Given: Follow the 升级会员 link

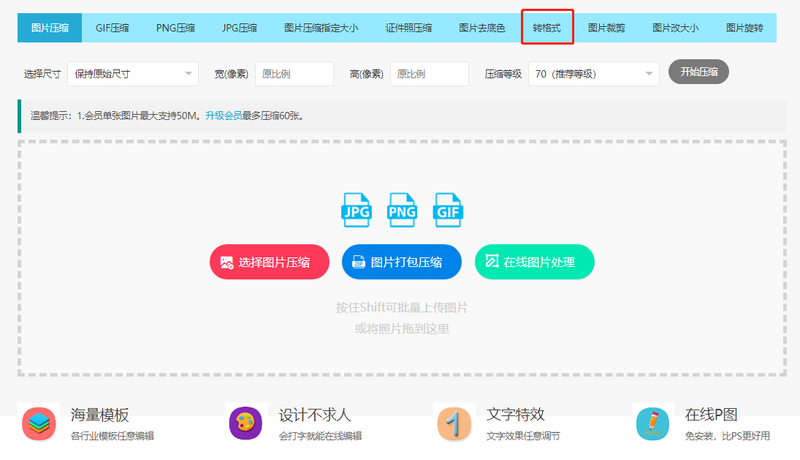Looking at the screenshot, I should pos(223,116).
